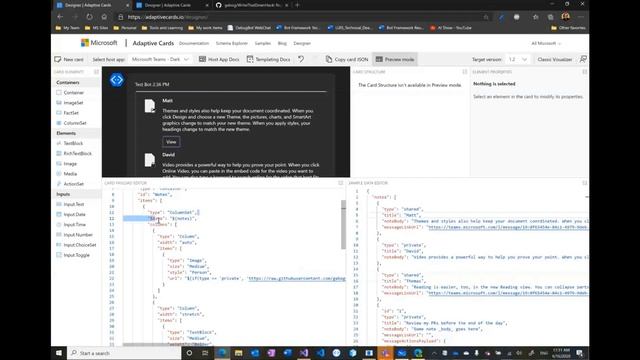Image resolution: width=640 pixels, height=360 pixels.
Task: Click the View button on Matt's note
Action: tap(171, 142)
